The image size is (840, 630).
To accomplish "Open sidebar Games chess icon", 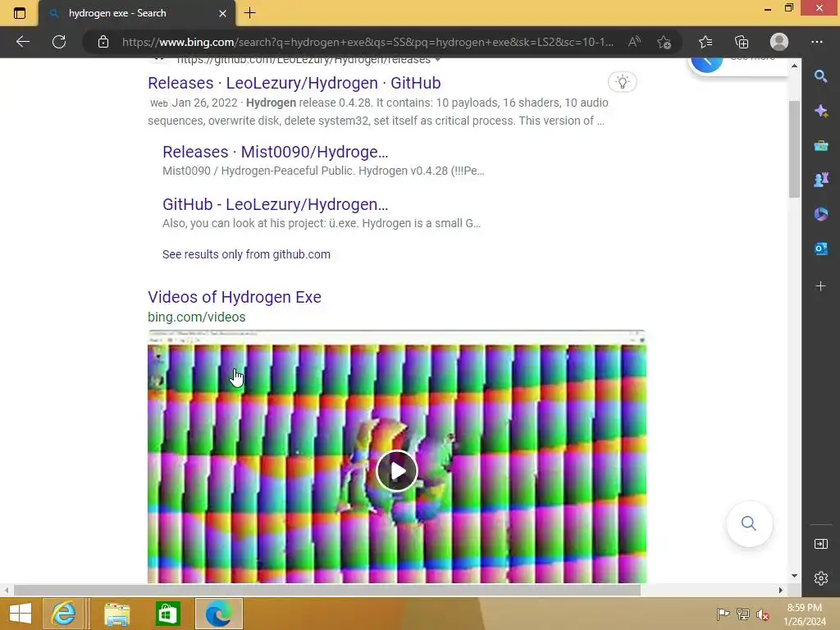I will click(x=820, y=180).
